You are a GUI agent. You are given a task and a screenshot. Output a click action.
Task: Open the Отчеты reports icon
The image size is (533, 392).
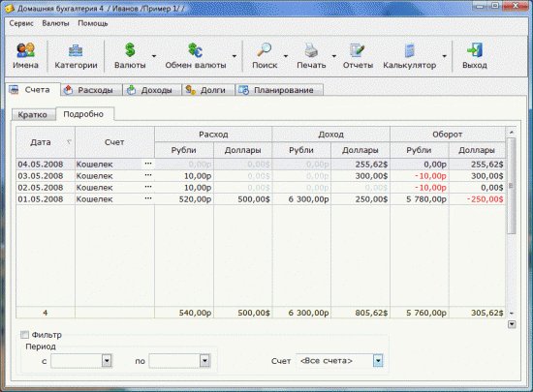tap(358, 50)
